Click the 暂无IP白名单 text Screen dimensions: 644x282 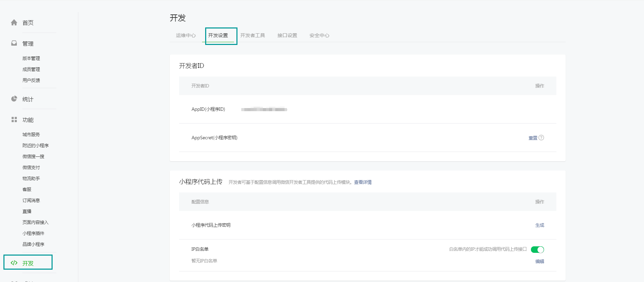[x=204, y=261]
